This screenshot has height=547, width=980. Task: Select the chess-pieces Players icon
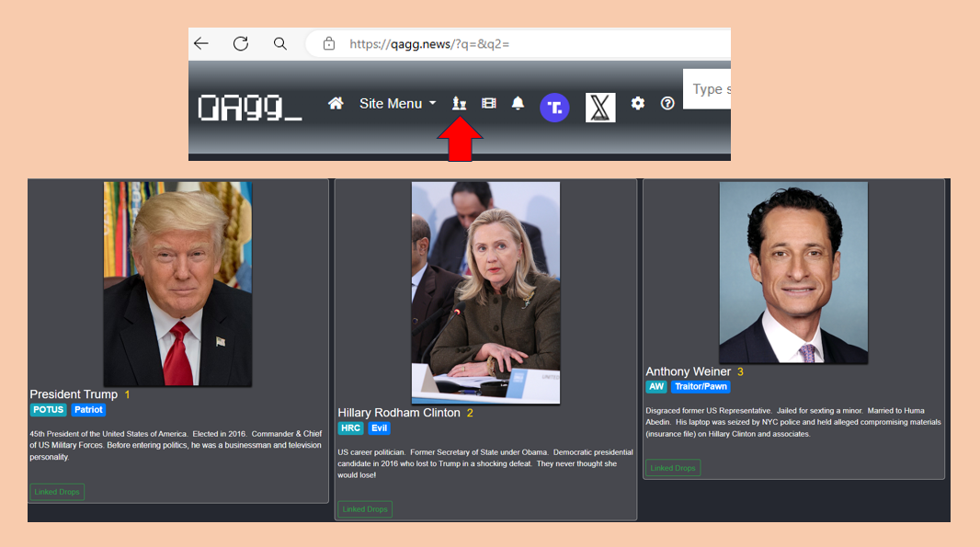coord(459,103)
